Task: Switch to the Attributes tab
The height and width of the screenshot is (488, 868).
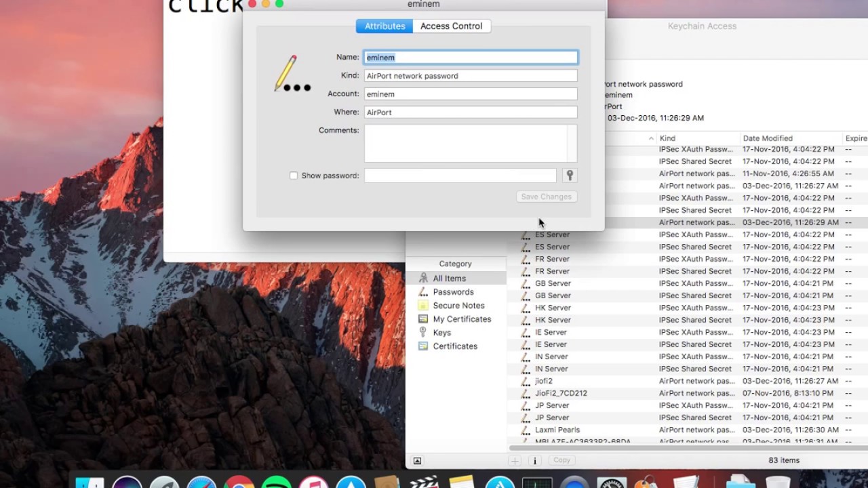Action: tap(384, 26)
